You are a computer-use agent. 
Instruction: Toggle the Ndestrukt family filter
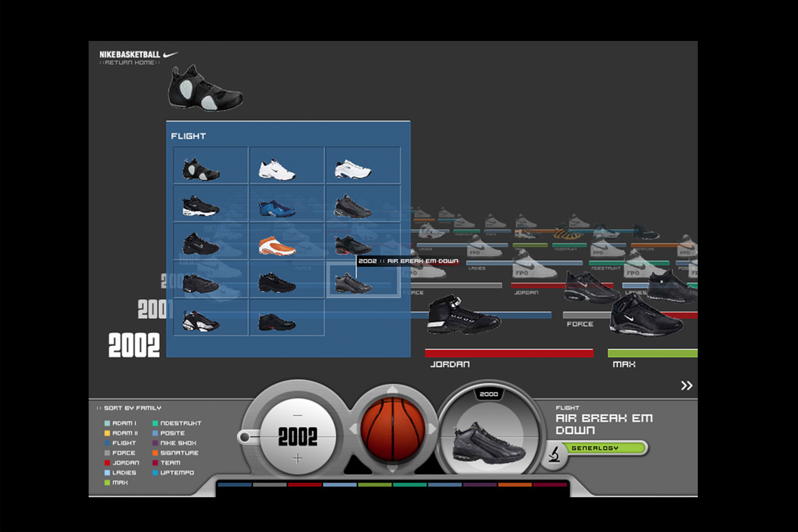[x=177, y=423]
